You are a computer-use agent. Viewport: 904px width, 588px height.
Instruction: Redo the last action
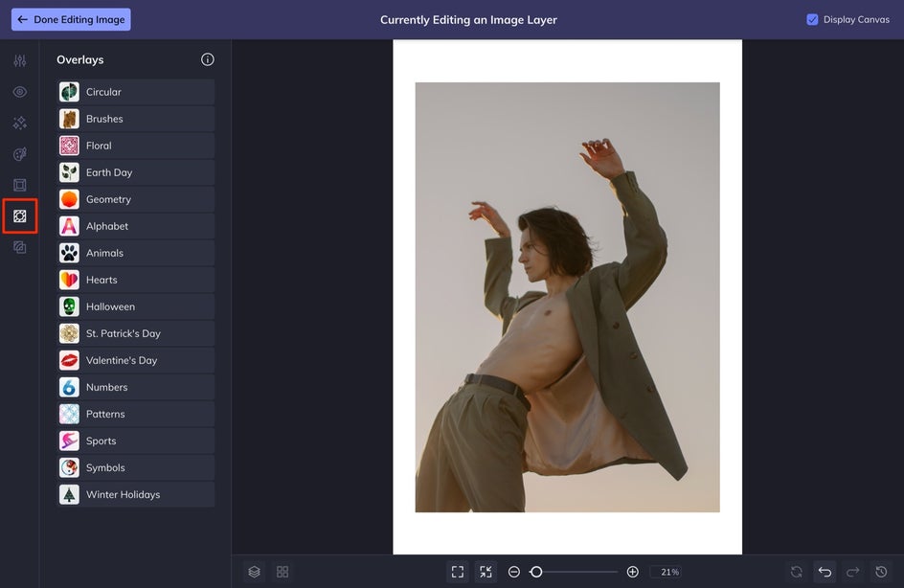(852, 572)
